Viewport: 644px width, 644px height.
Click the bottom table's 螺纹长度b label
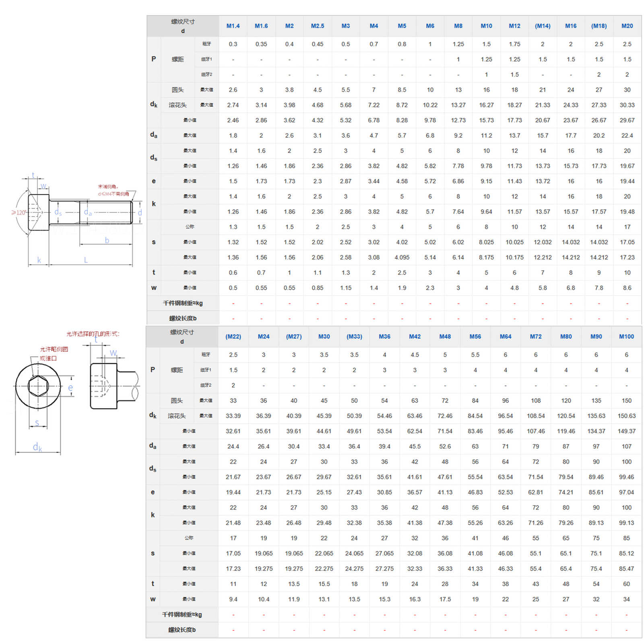[182, 630]
